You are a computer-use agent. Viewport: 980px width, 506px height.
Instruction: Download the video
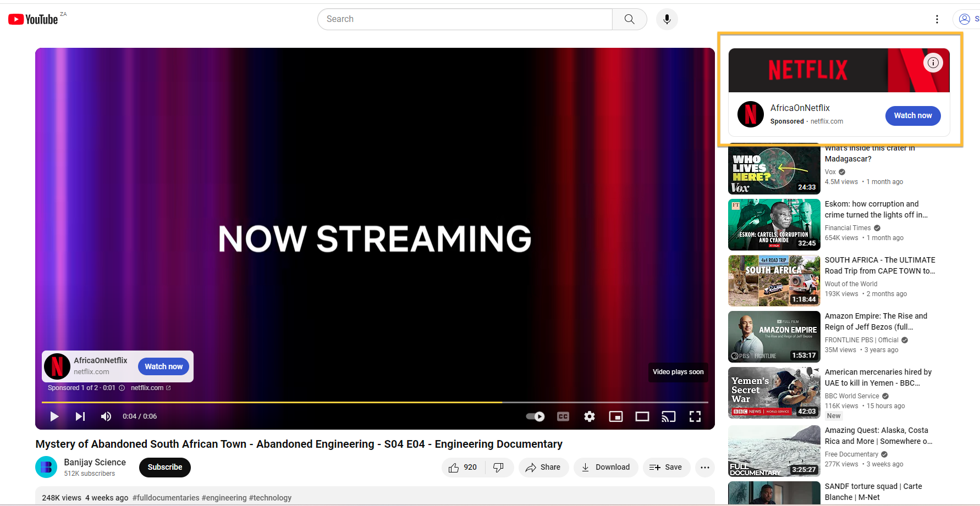606,468
